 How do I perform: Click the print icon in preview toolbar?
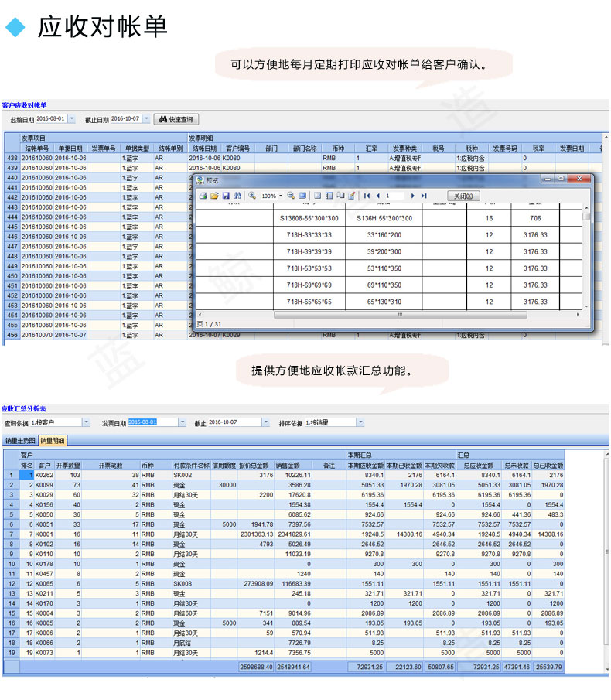(203, 196)
